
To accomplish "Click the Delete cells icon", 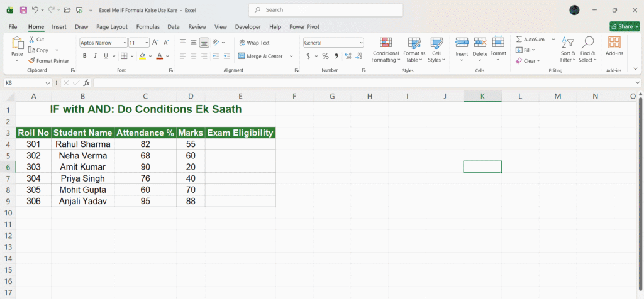I will tap(480, 42).
